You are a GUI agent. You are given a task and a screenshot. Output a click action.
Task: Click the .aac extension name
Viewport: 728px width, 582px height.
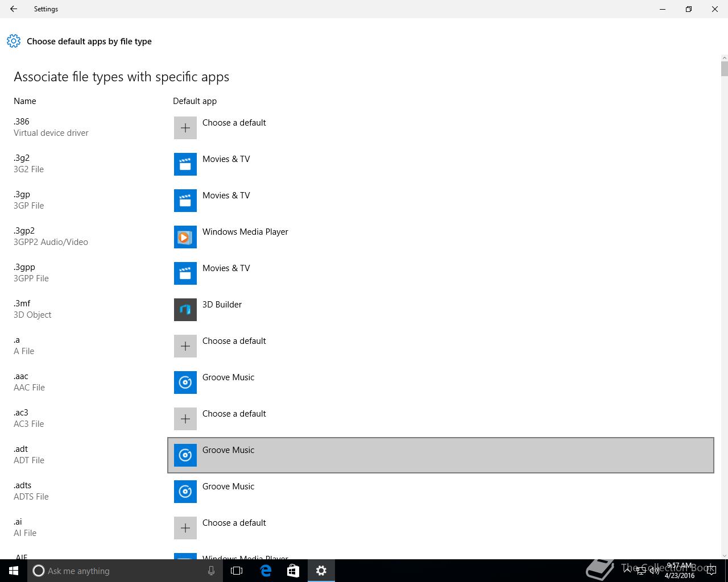21,376
